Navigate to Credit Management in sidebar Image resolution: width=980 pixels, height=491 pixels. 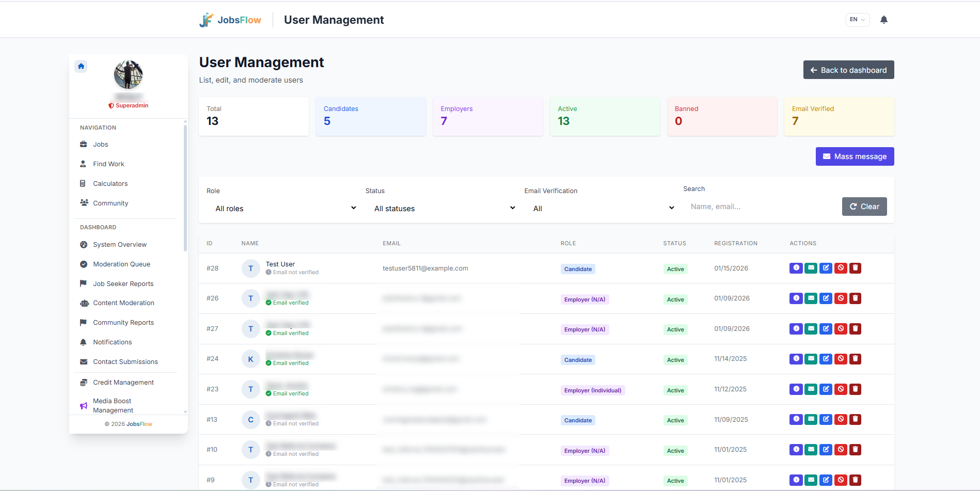point(123,382)
